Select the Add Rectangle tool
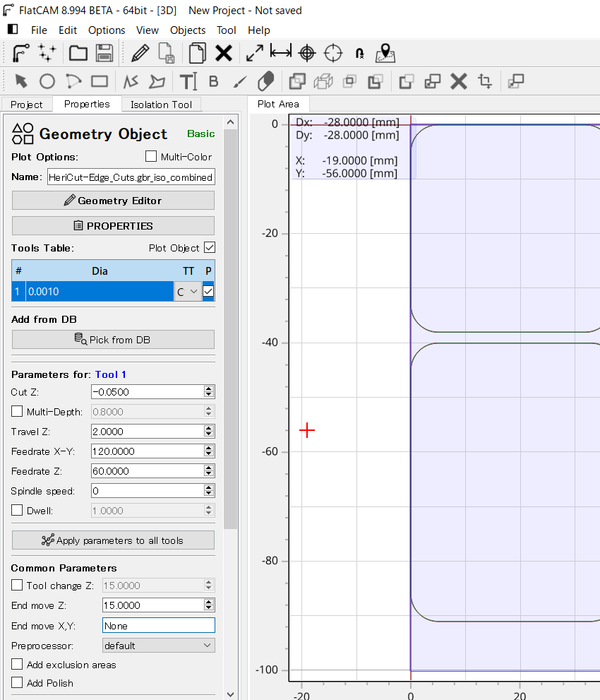 click(100, 81)
